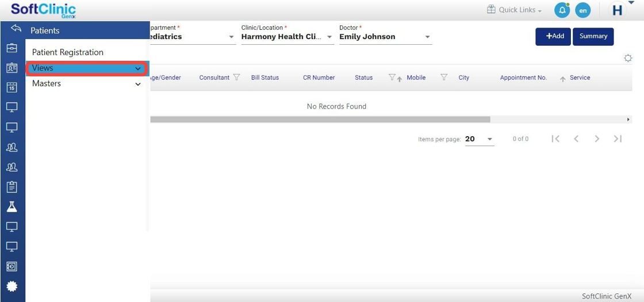Open the monitor icon directly below the flask icon
Screen dimensions: 644x302
[x=12, y=226]
